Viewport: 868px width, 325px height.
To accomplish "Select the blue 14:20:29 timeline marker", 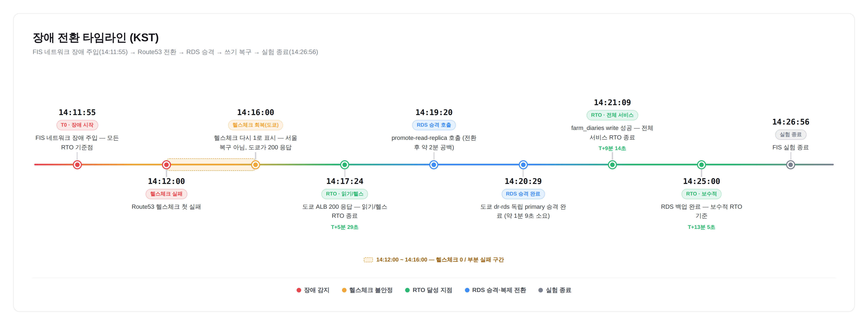I will [x=523, y=165].
